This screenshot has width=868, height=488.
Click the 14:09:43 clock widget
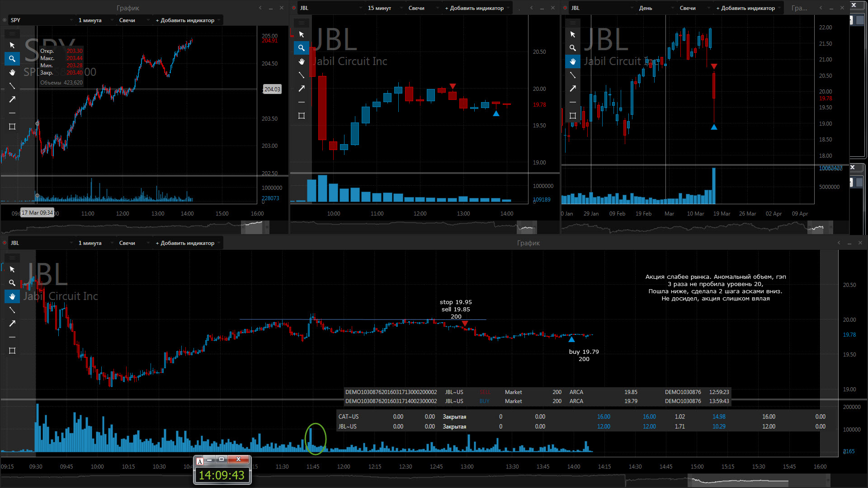tap(222, 475)
